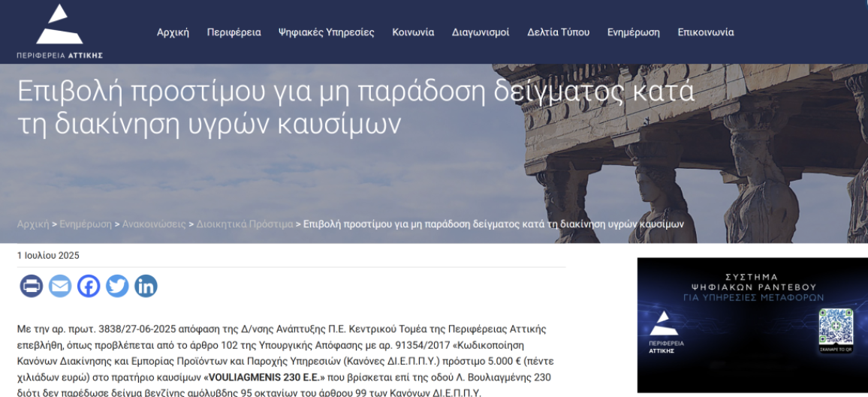Open the Ενημέρωση menu in the navigation bar

[633, 32]
